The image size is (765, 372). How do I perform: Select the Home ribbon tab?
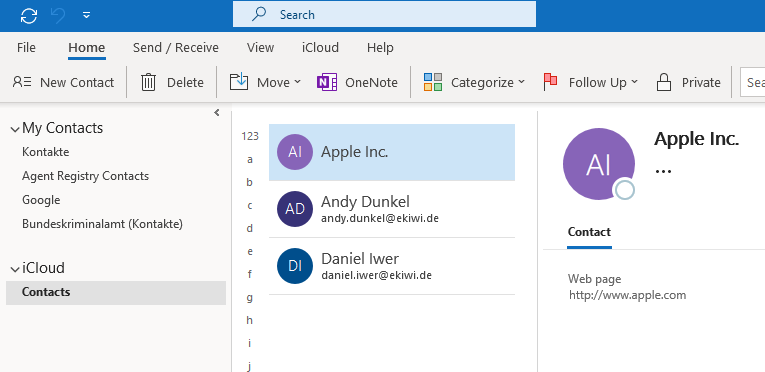(x=87, y=47)
